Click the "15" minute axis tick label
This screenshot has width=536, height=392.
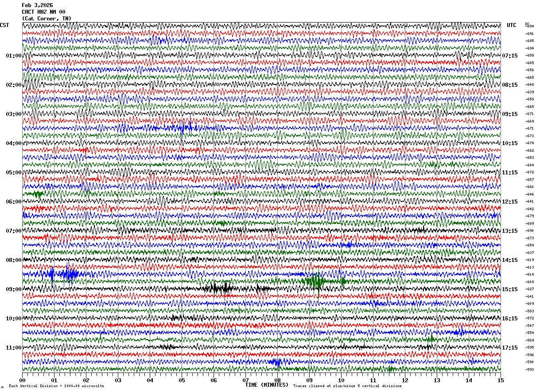coord(501,380)
